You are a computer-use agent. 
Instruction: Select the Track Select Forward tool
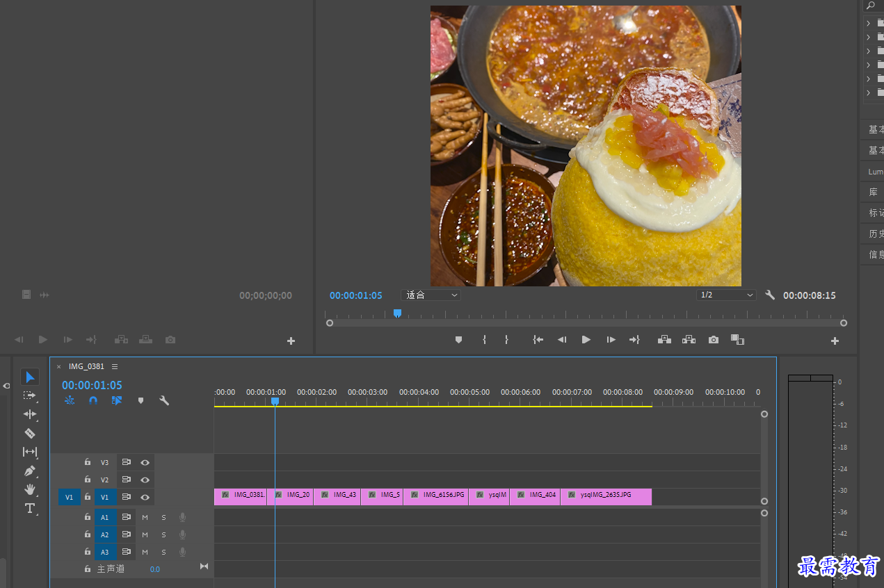click(30, 395)
